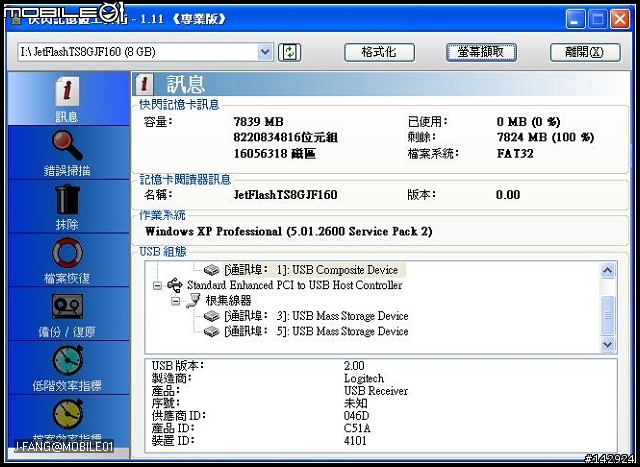Click the JetFlashTS8GJF160 reader name value
Screen dimensions: 640x467
click(285, 195)
